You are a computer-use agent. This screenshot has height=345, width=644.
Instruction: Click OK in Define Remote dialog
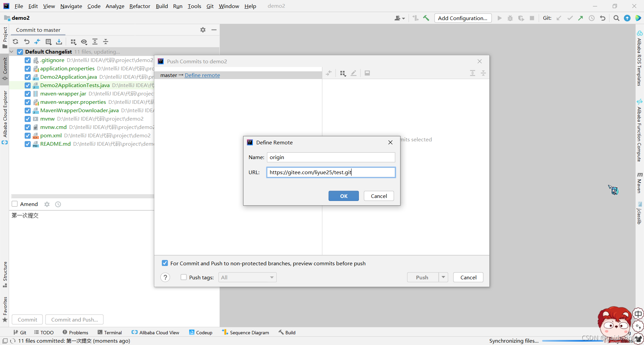[x=343, y=196]
